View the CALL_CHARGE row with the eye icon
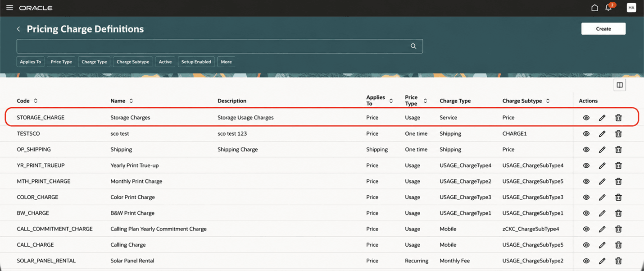Image resolution: width=644 pixels, height=271 pixels. 586,245
